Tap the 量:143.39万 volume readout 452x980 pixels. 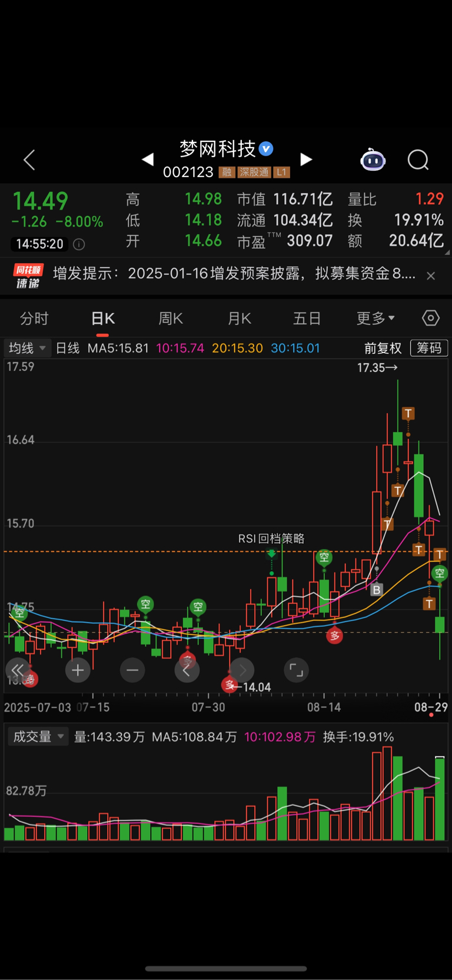(109, 737)
